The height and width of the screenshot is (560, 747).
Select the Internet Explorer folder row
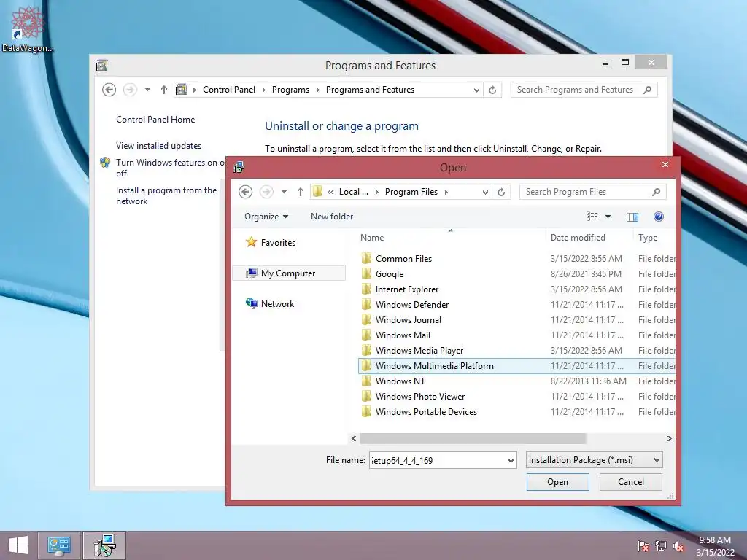tap(516, 289)
